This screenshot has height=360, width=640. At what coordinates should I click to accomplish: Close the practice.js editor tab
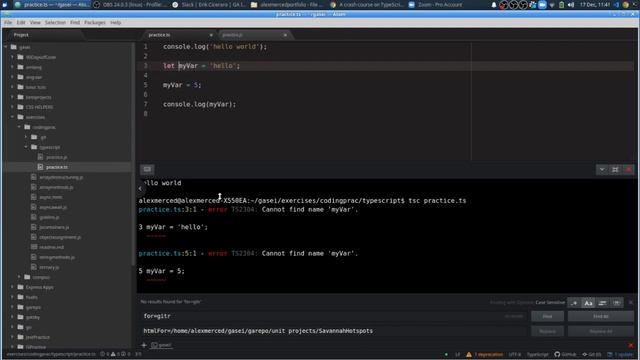(285, 35)
